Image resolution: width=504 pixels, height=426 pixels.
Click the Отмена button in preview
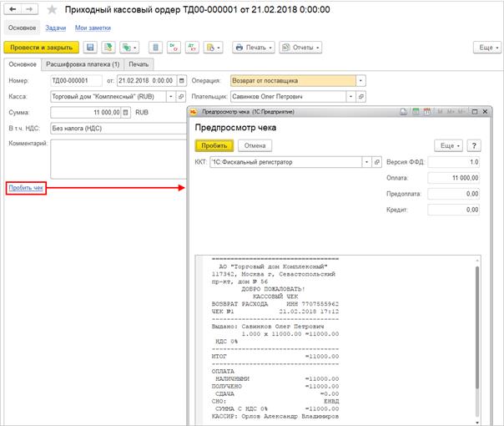(x=252, y=145)
